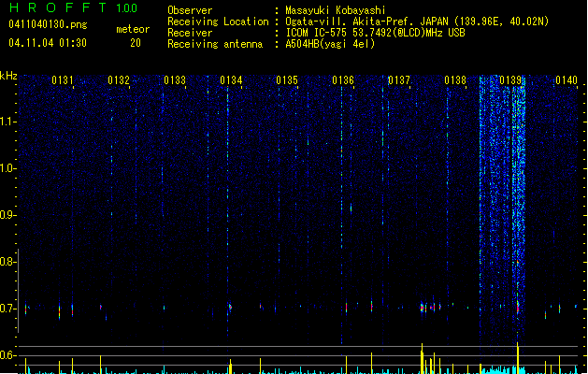Click the meteor count value 20
588x374 pixels.
(x=136, y=43)
